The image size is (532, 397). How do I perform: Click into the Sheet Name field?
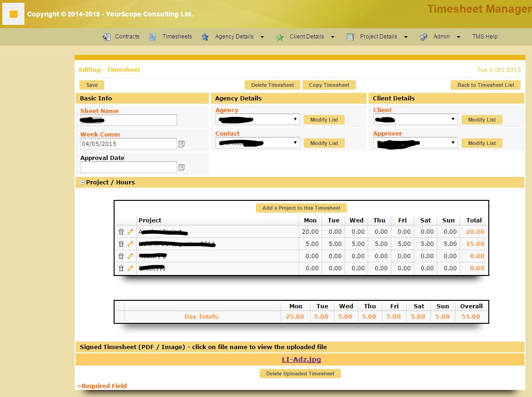pyautogui.click(x=129, y=120)
